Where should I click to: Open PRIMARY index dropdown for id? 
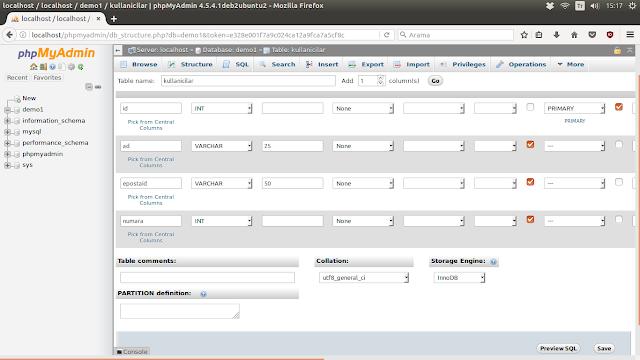point(574,108)
